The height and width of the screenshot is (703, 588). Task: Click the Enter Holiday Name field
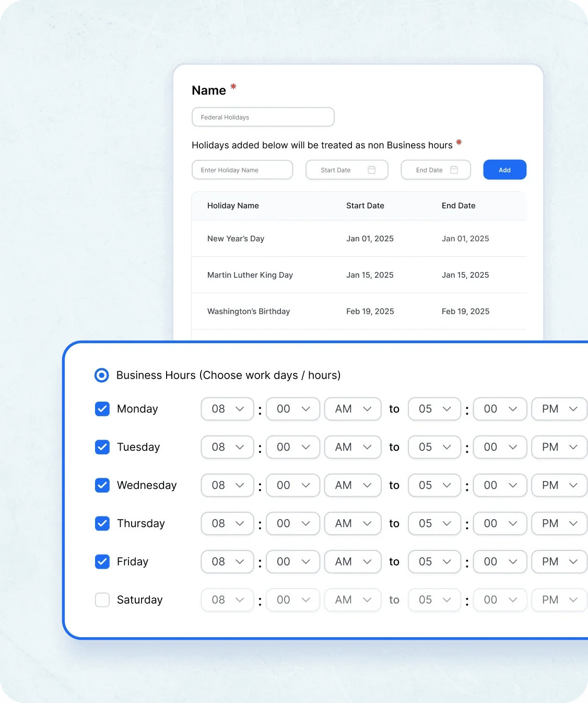click(x=242, y=170)
